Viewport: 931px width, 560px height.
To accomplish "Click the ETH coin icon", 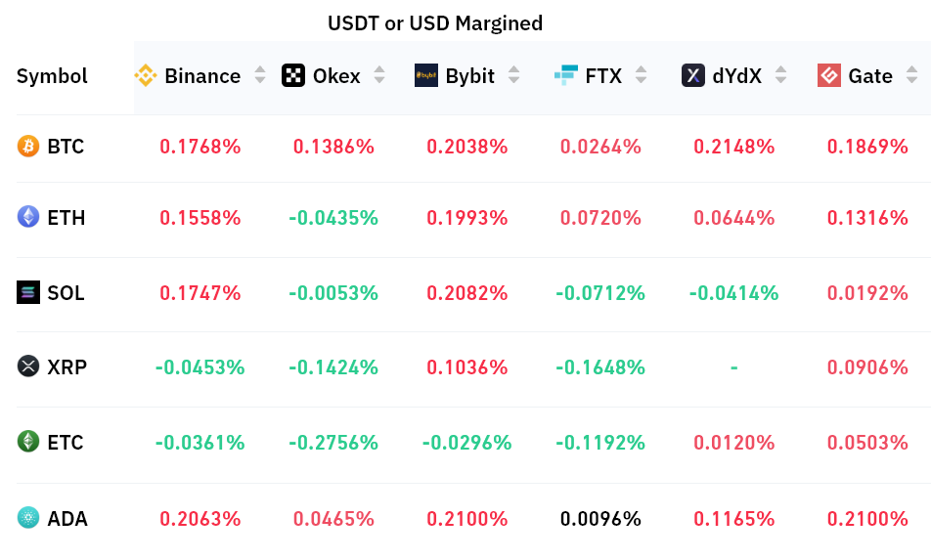I will pos(28,217).
